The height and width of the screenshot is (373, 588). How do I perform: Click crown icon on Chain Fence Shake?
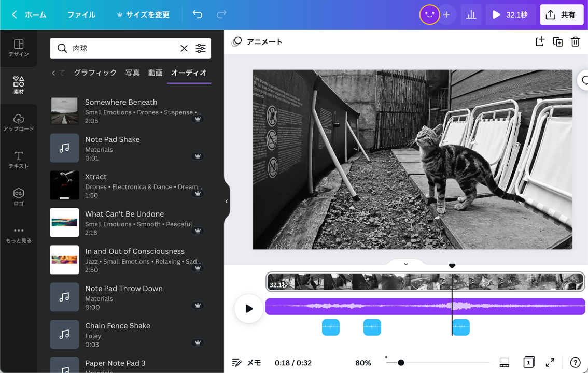pos(198,342)
